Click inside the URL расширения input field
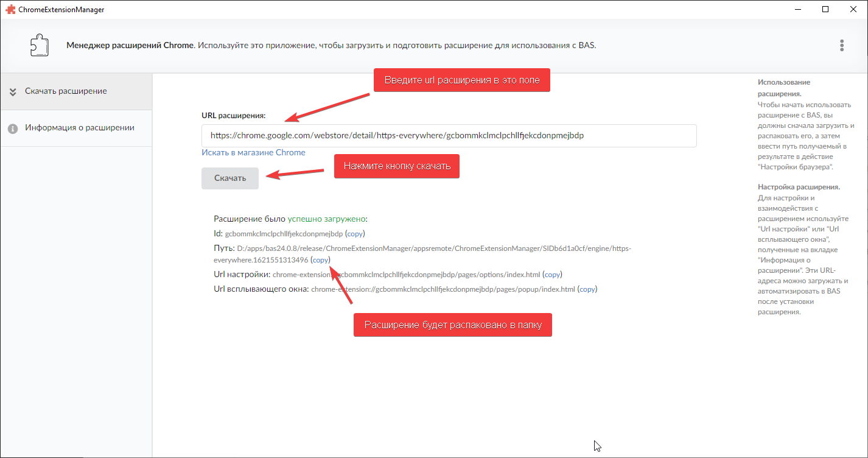The image size is (868, 458). (449, 136)
